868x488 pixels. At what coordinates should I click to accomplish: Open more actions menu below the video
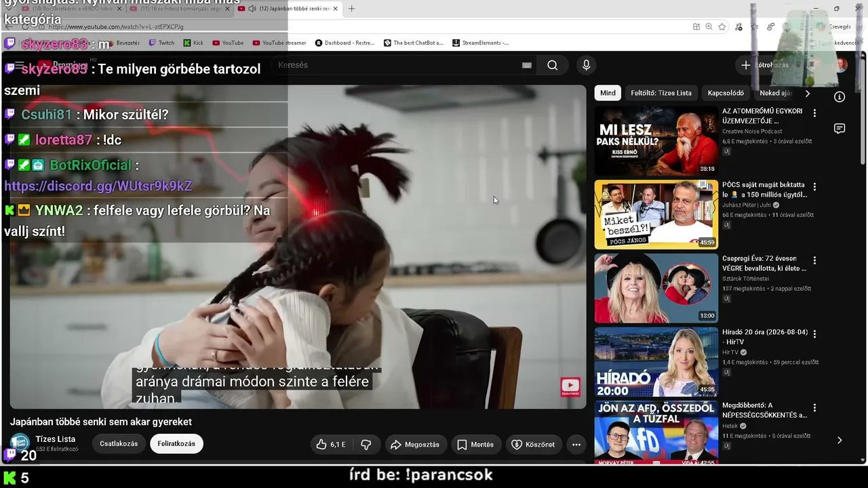coord(576,445)
